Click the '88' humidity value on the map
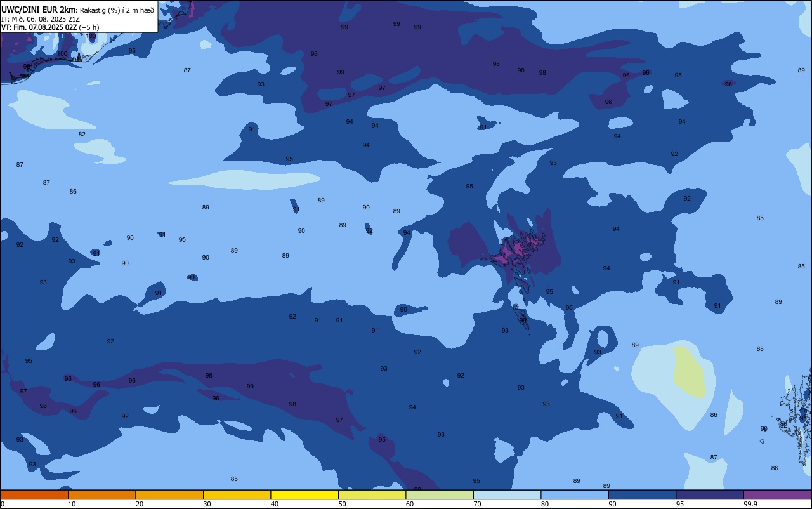 tap(760, 349)
